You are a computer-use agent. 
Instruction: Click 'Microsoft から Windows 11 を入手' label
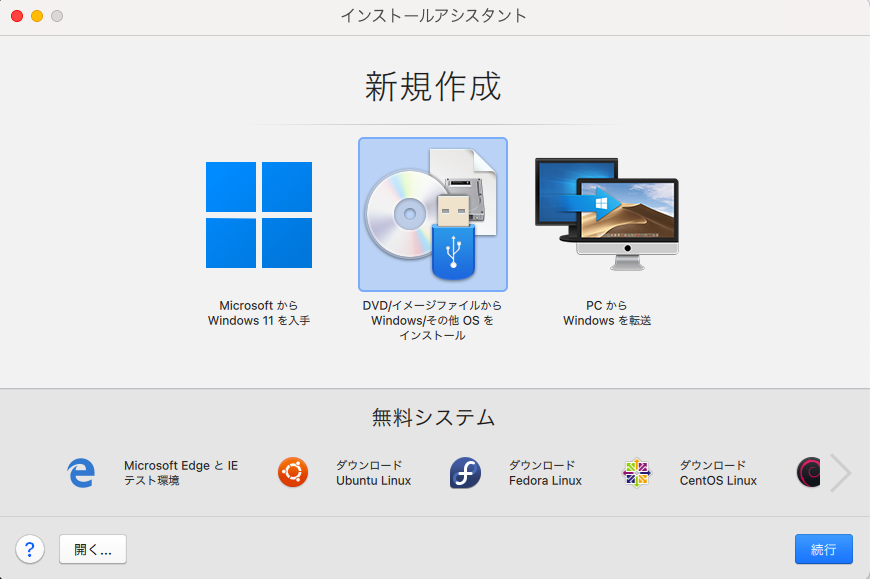pos(259,313)
